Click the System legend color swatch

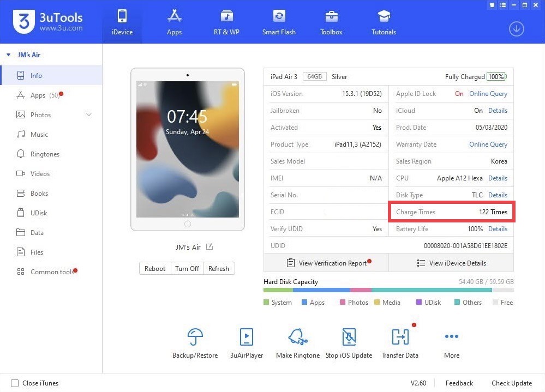point(266,302)
